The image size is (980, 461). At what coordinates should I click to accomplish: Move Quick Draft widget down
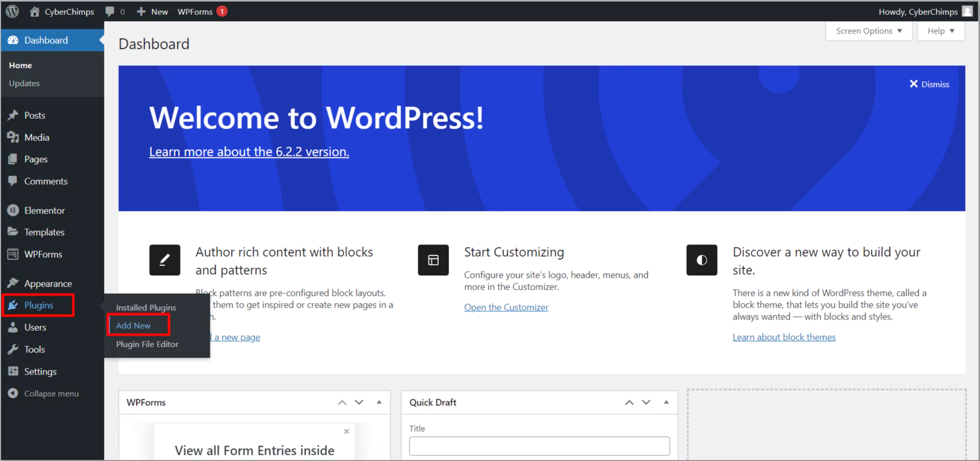[x=646, y=402]
